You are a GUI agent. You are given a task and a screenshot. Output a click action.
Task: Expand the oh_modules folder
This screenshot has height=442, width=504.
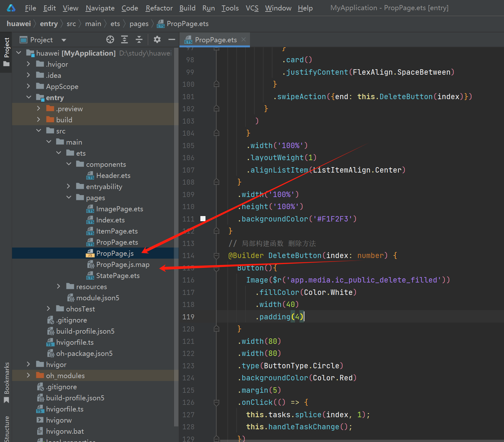pos(29,375)
